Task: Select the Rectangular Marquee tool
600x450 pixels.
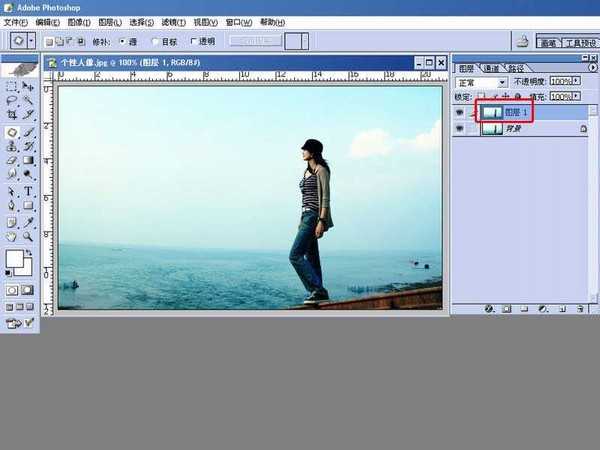Action: 12,86
